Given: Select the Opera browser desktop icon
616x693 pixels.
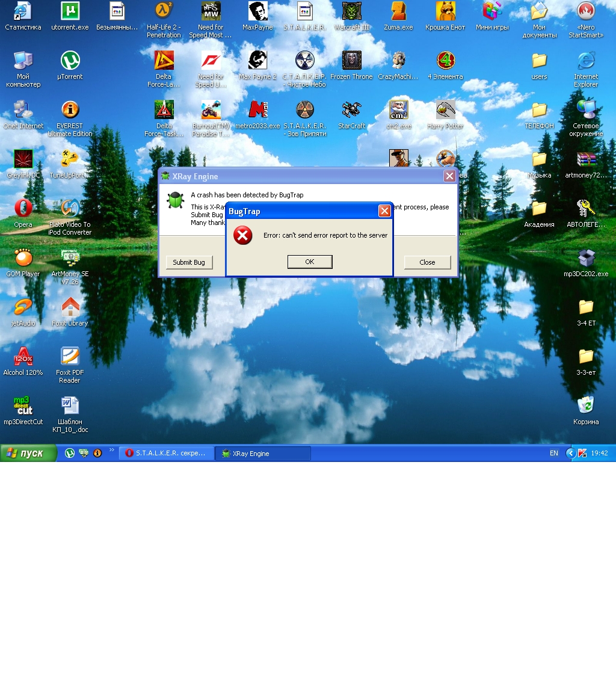Looking at the screenshot, I should pyautogui.click(x=23, y=214).
